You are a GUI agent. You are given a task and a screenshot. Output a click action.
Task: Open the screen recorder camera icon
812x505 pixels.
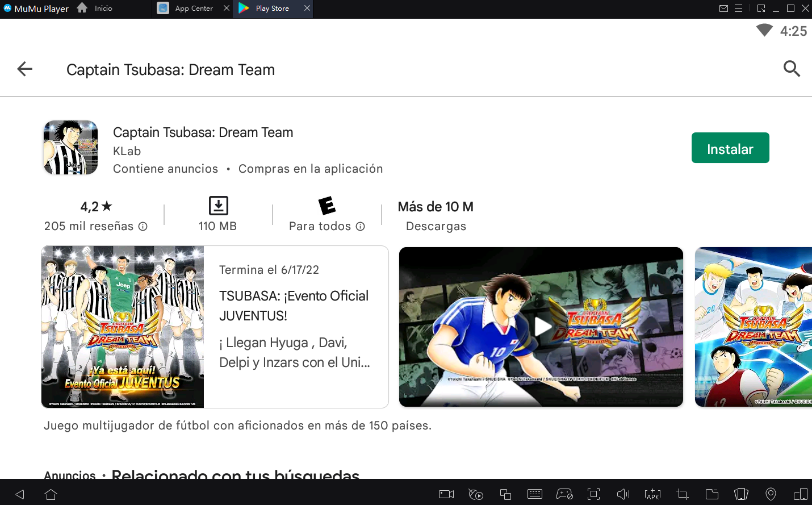[x=446, y=494]
